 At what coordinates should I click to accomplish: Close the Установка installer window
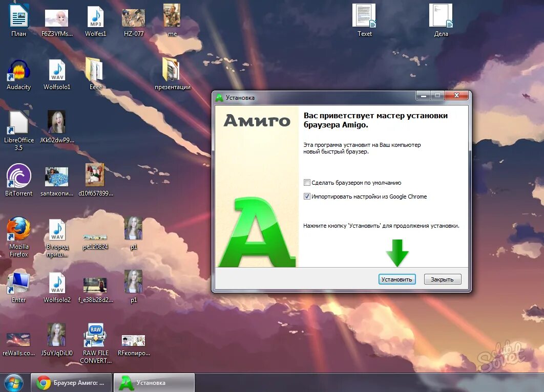click(456, 95)
